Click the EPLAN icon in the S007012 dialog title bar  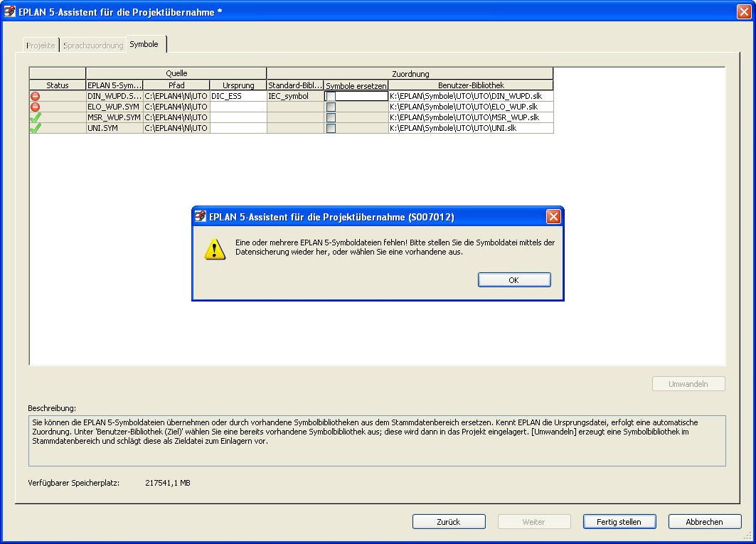[200, 217]
